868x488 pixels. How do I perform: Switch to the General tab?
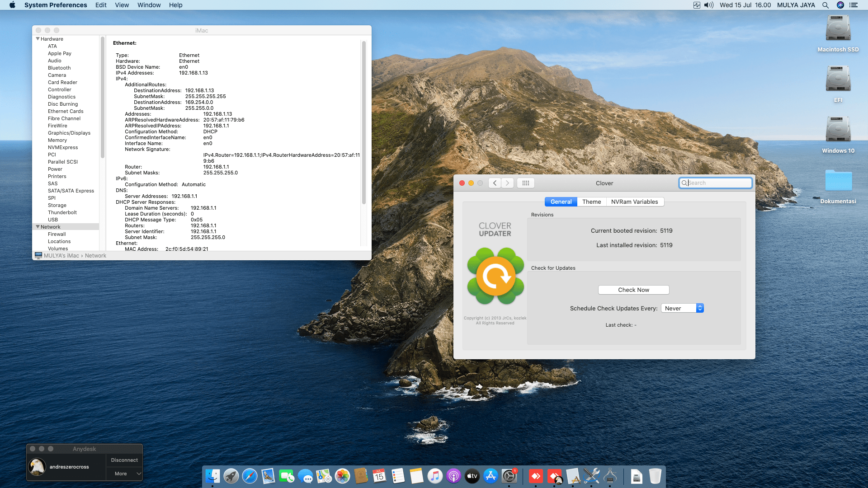click(561, 202)
